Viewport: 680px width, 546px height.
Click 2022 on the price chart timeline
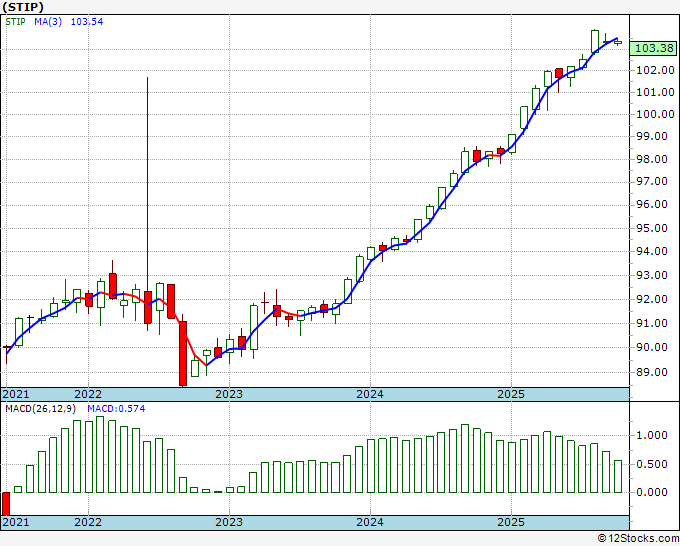pyautogui.click(x=88, y=394)
